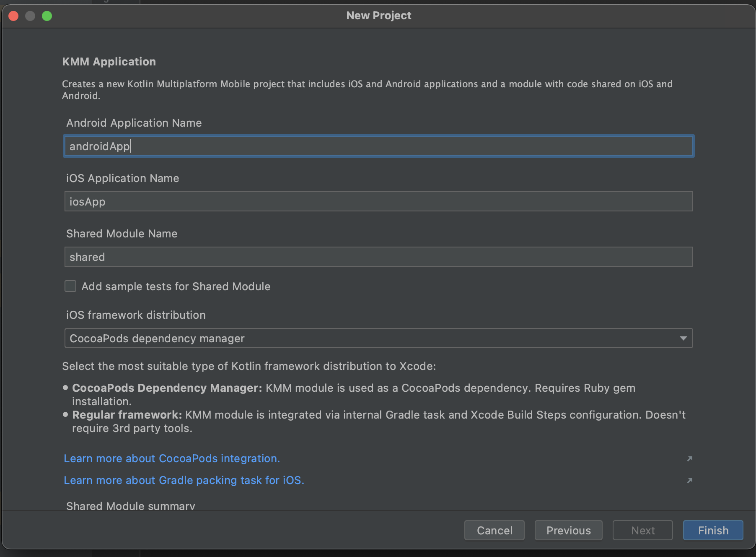Open Learn more about Gradle packing task link
This screenshot has height=557, width=756.
click(x=184, y=481)
